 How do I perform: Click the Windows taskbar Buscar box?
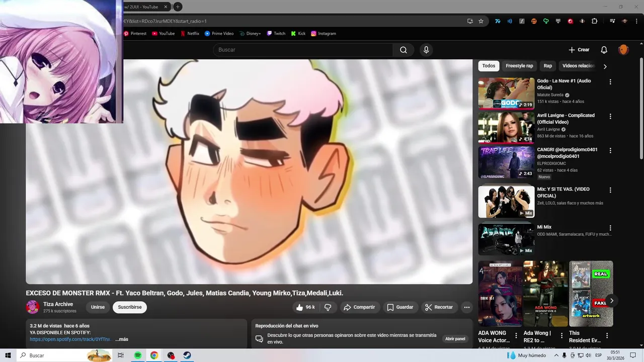(64, 355)
